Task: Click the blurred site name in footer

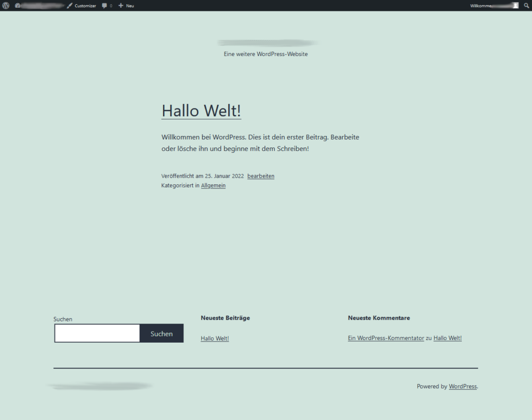Action: tap(99, 386)
